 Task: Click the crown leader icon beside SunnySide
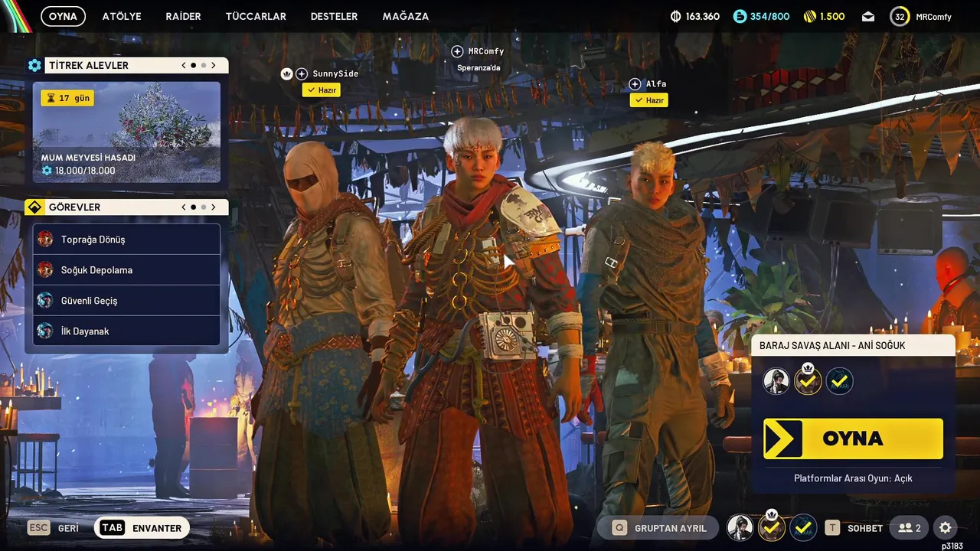tap(287, 73)
